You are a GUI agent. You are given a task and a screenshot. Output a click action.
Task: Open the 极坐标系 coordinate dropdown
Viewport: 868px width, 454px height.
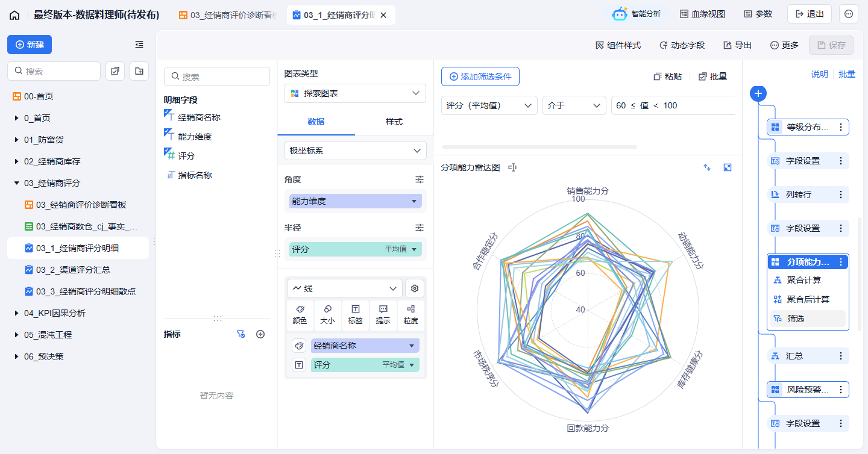click(355, 151)
